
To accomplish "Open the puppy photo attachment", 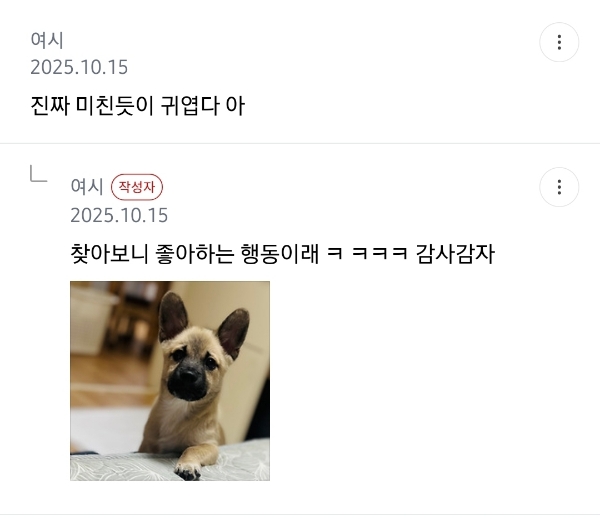I will (170, 381).
